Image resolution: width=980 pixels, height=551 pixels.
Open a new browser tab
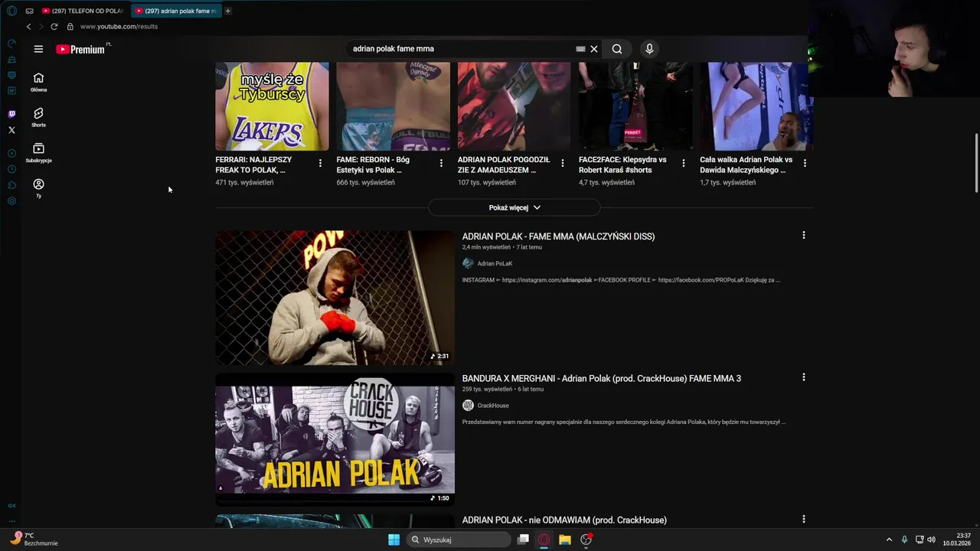click(x=228, y=11)
